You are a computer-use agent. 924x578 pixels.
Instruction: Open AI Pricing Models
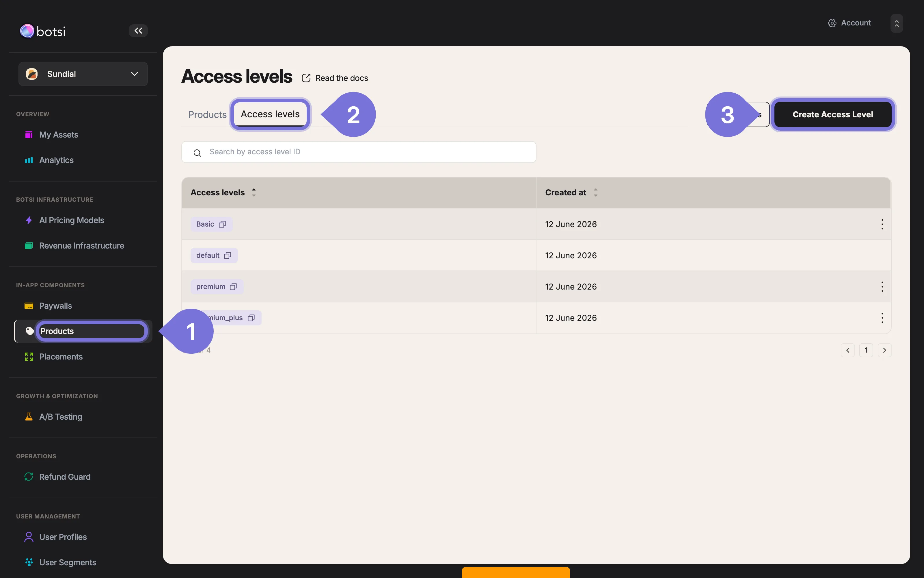tap(71, 220)
